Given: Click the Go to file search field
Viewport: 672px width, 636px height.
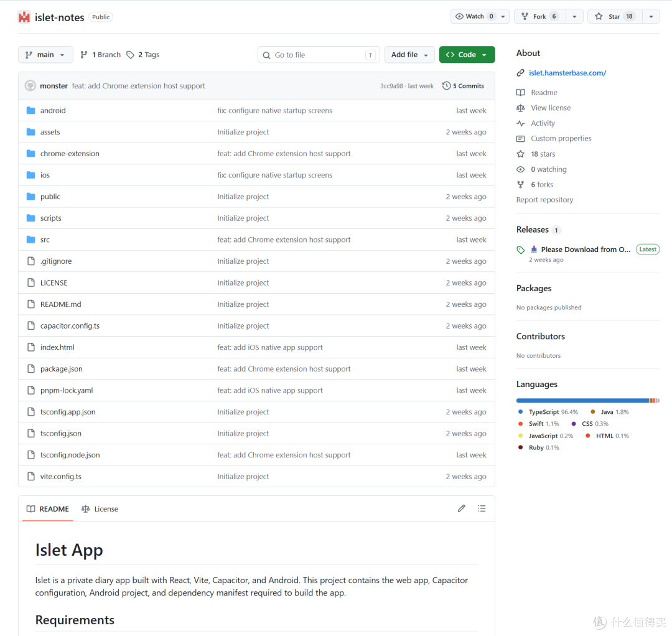Looking at the screenshot, I should 319,55.
